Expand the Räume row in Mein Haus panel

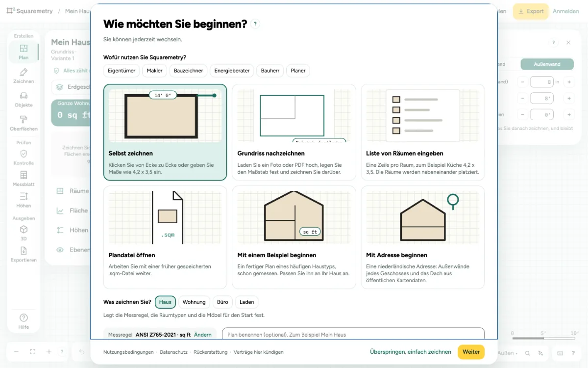coord(73,191)
